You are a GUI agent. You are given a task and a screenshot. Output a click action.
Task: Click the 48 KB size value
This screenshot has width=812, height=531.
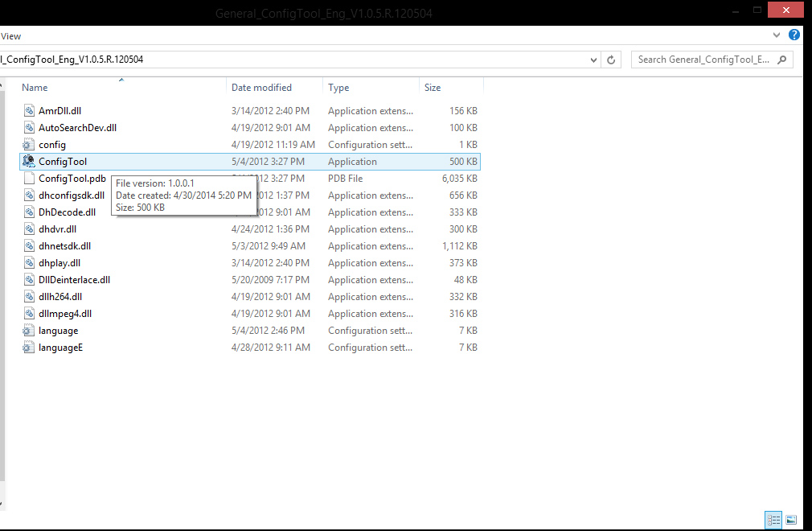tap(465, 280)
